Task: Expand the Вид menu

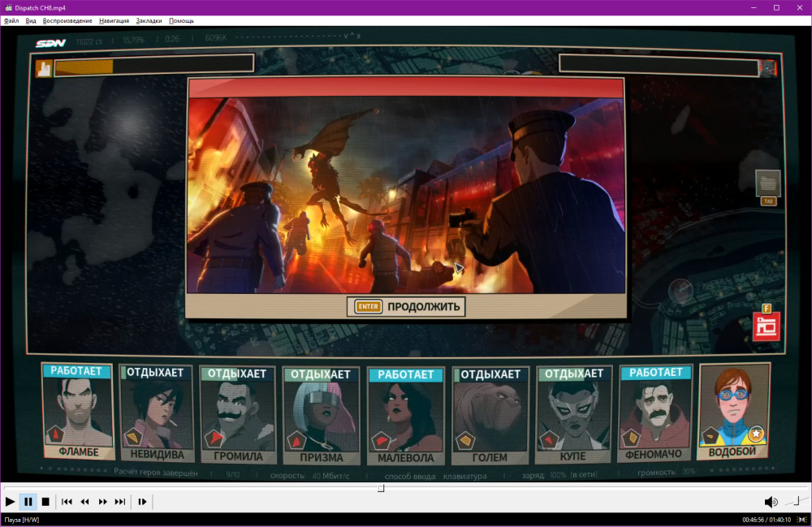Action: [x=31, y=20]
